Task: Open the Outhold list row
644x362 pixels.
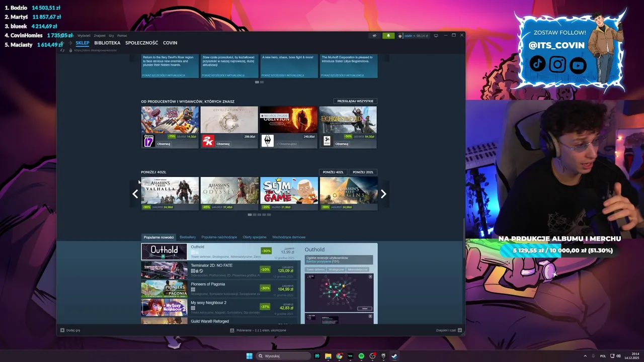Action: point(220,251)
